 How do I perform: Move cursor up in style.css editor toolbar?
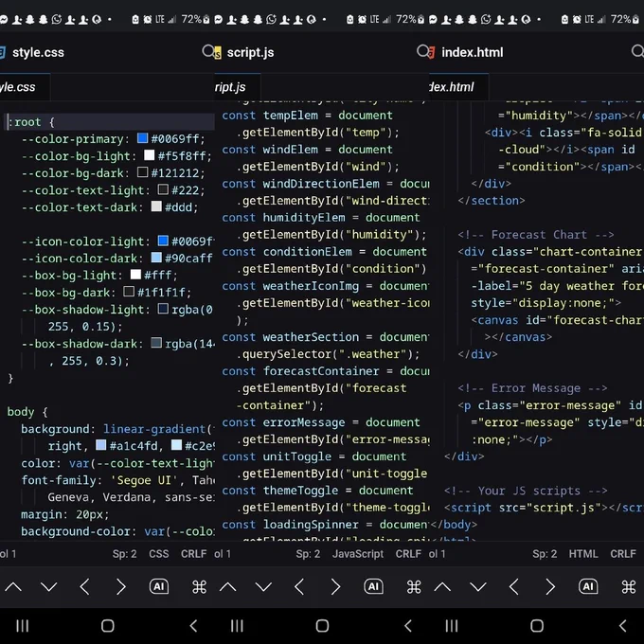pos(13,587)
